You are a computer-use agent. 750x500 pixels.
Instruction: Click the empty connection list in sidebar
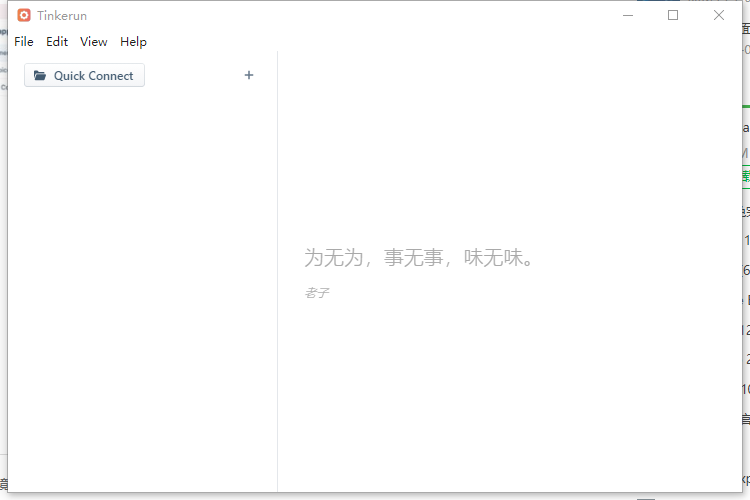(140, 280)
